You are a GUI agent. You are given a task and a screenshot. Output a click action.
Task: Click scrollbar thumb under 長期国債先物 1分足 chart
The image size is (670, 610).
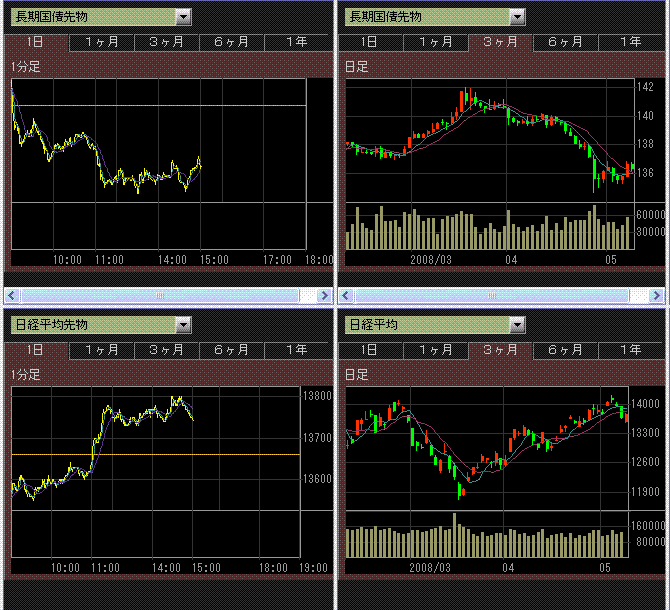coord(158,296)
